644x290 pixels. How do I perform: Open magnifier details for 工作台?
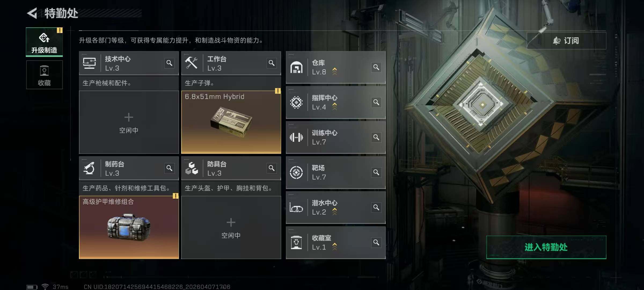[x=272, y=63]
